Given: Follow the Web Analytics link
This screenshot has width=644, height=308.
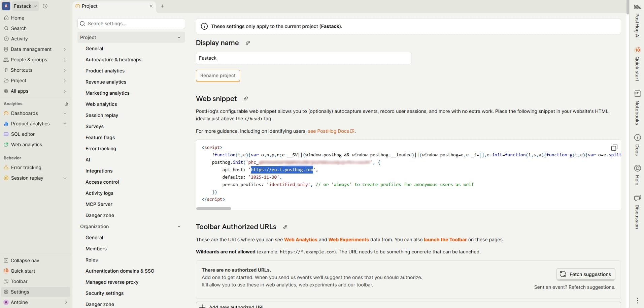Looking at the screenshot, I should tap(301, 240).
